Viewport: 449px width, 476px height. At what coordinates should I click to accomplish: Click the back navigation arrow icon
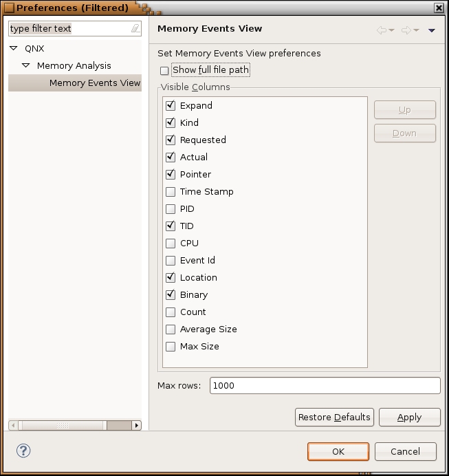382,30
